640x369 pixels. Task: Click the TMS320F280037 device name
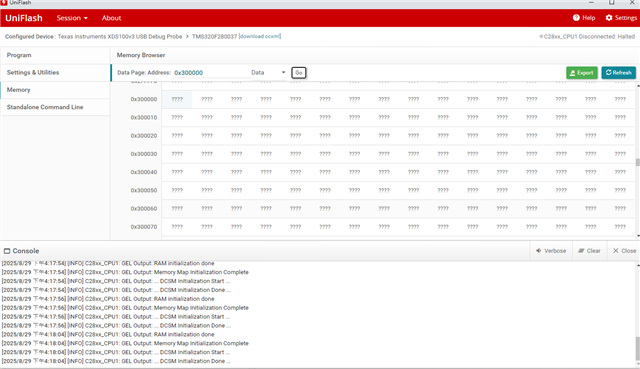point(214,36)
